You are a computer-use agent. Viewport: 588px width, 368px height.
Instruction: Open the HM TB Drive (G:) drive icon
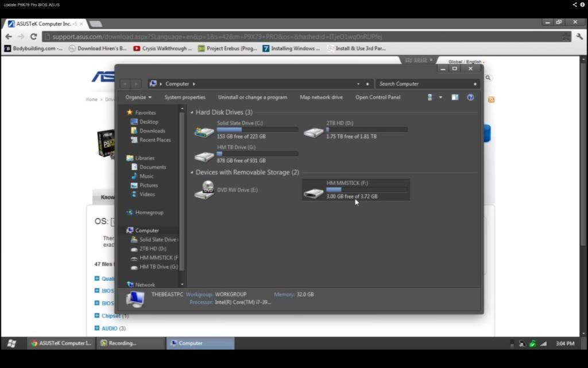(204, 156)
